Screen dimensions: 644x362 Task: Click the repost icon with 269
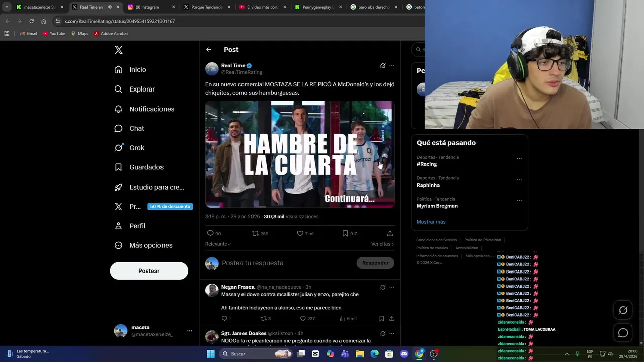pyautogui.click(x=255, y=233)
